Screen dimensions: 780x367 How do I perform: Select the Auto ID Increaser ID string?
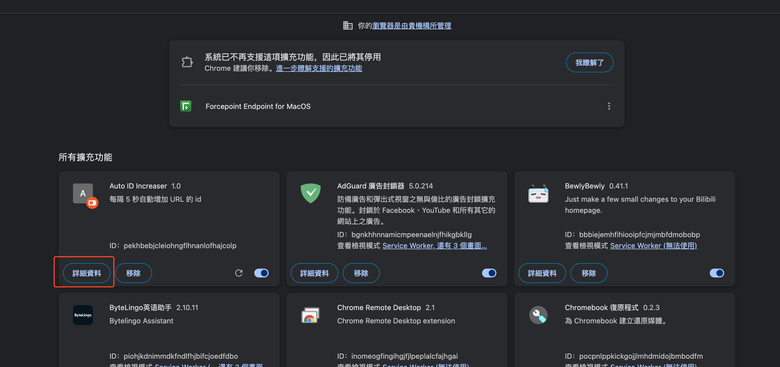click(x=180, y=246)
